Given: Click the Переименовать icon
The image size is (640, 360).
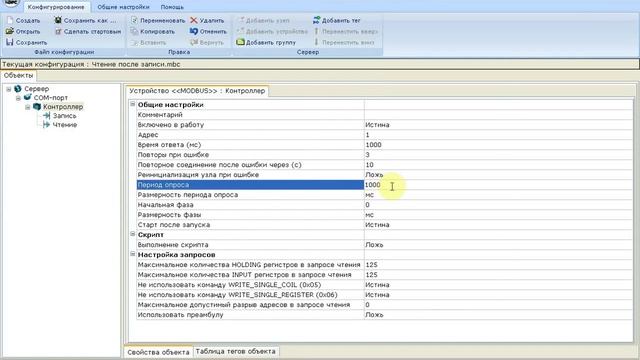Looking at the screenshot, I should (x=134, y=20).
